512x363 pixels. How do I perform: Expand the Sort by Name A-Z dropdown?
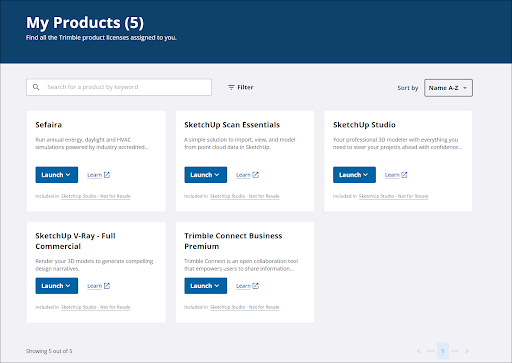pos(448,88)
